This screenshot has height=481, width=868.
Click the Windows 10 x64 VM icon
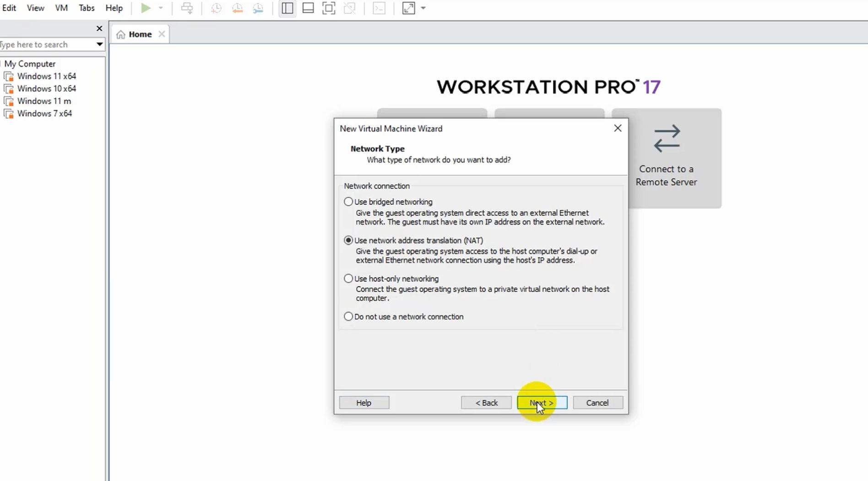point(9,89)
